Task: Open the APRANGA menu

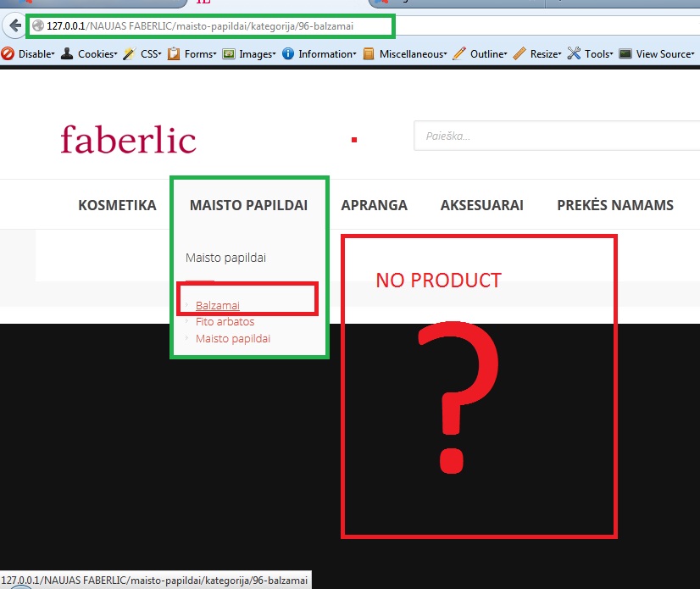Action: click(x=374, y=205)
